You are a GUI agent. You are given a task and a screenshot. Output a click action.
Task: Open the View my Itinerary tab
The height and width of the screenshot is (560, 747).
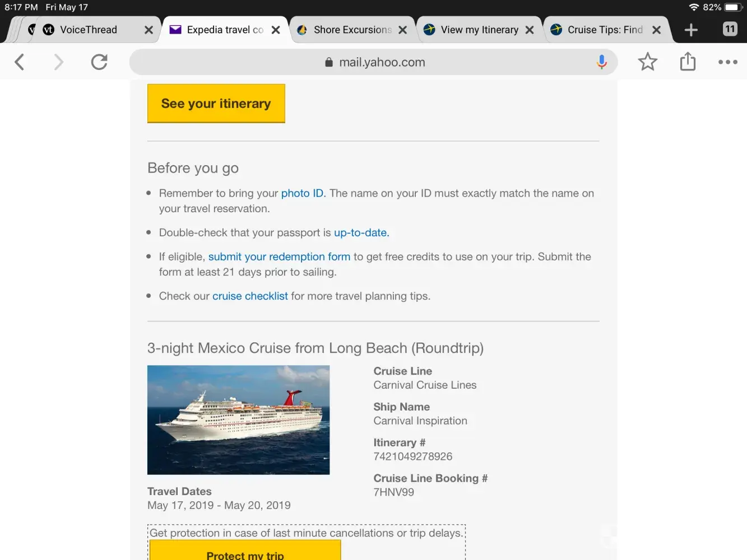479,30
